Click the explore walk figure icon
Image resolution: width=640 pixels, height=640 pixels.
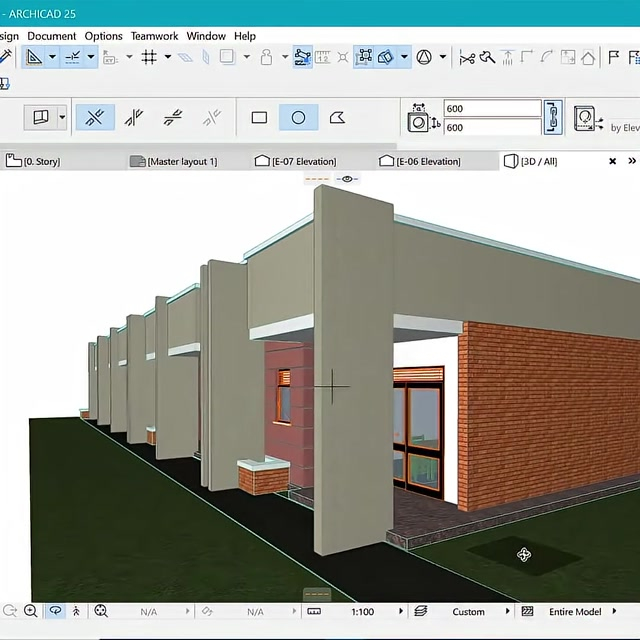tap(77, 611)
